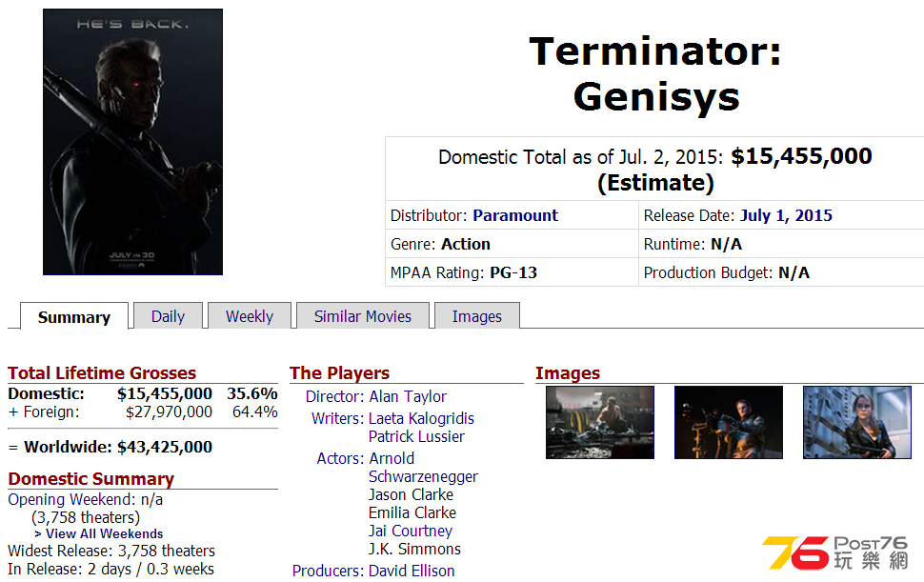This screenshot has width=924, height=582.
Task: Open writer Patrick Lussier link
Action: 416,436
